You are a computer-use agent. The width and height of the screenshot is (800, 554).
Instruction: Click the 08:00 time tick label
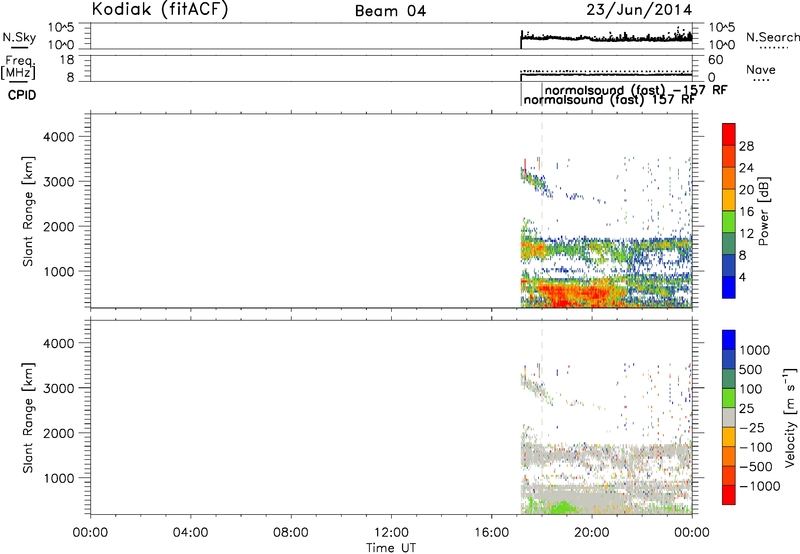coord(290,533)
